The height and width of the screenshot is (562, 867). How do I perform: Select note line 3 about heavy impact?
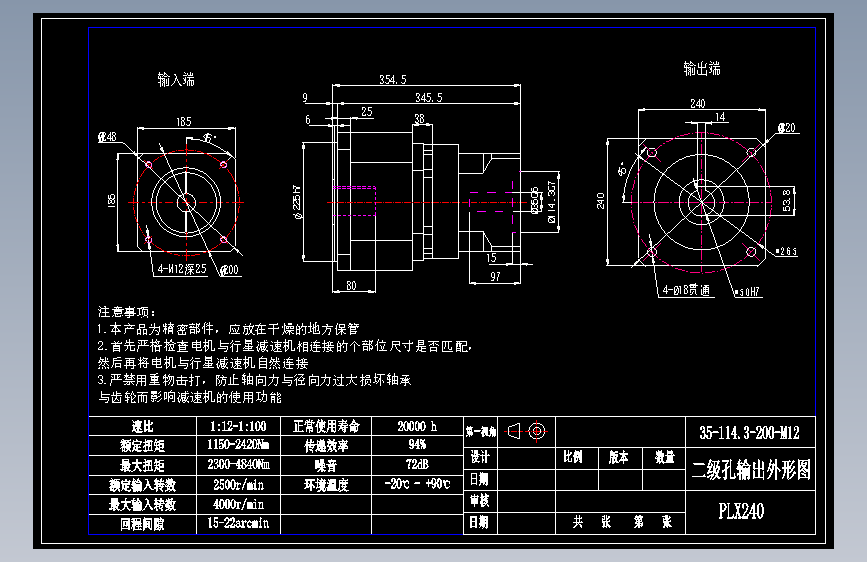[254, 380]
